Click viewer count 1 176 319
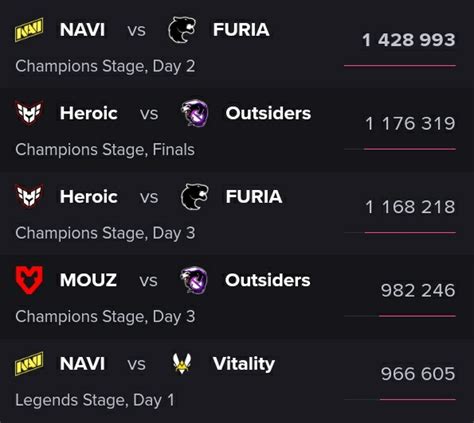 [410, 124]
